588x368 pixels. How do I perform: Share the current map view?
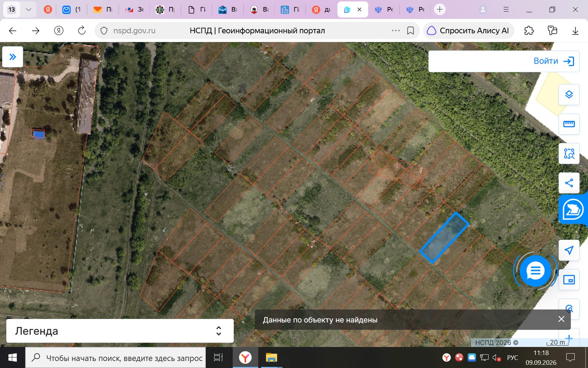569,183
